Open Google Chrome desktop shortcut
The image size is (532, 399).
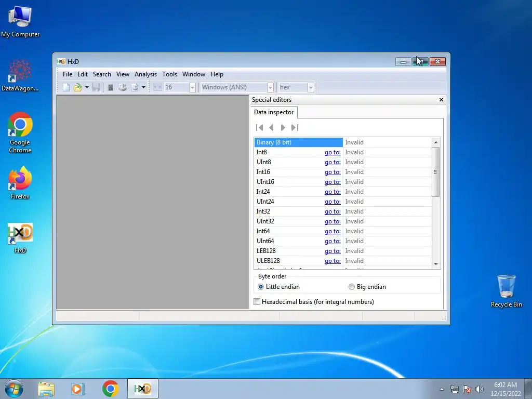(20, 132)
